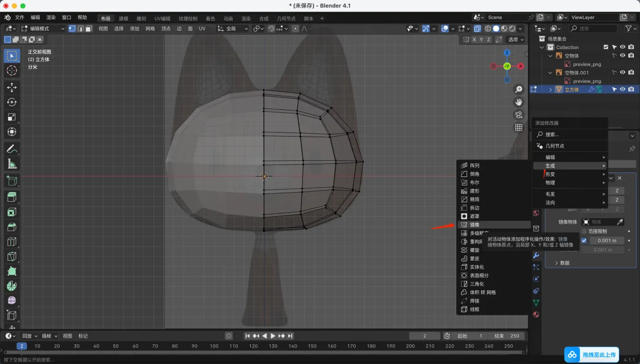Select the Rotate tool in left toolbar

coord(12,102)
